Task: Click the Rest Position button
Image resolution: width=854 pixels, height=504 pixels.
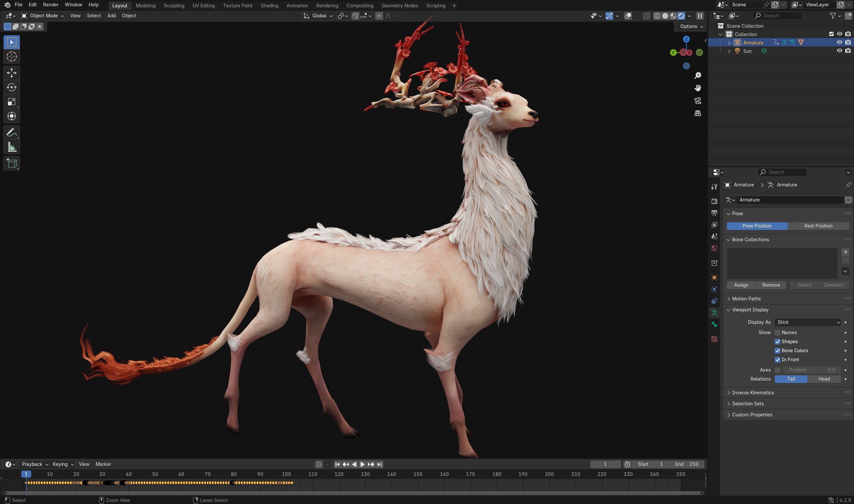Action: point(818,226)
